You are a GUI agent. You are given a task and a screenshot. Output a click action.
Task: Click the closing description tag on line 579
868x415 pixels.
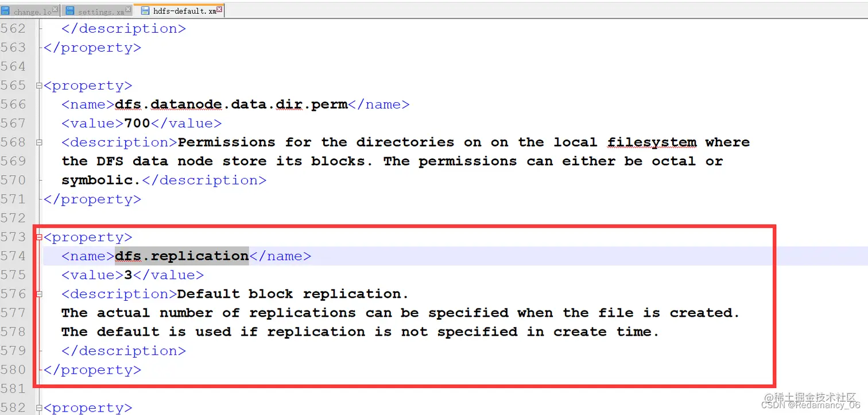tap(123, 351)
